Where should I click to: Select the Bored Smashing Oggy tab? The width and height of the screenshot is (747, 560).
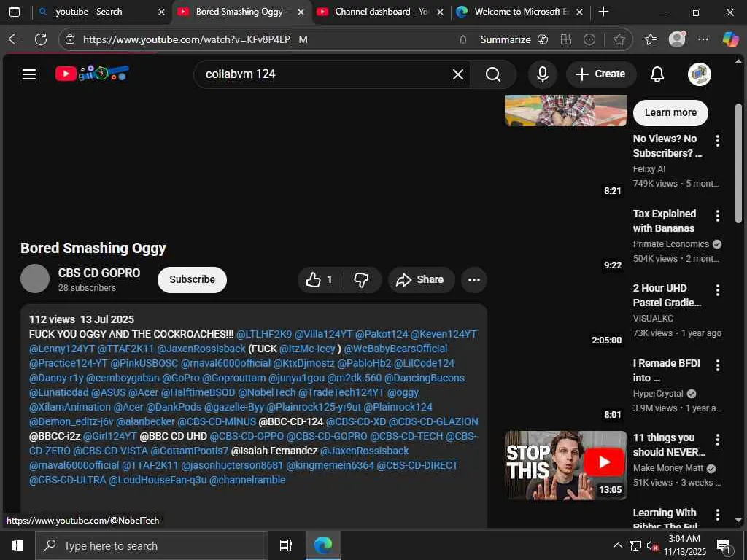click(x=241, y=12)
